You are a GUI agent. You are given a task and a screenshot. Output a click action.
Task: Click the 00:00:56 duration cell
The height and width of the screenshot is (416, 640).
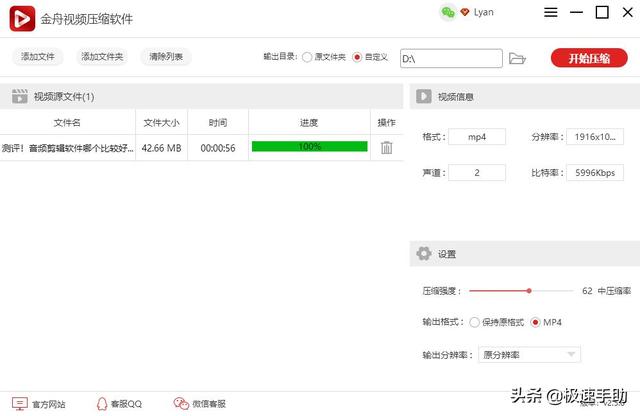218,148
